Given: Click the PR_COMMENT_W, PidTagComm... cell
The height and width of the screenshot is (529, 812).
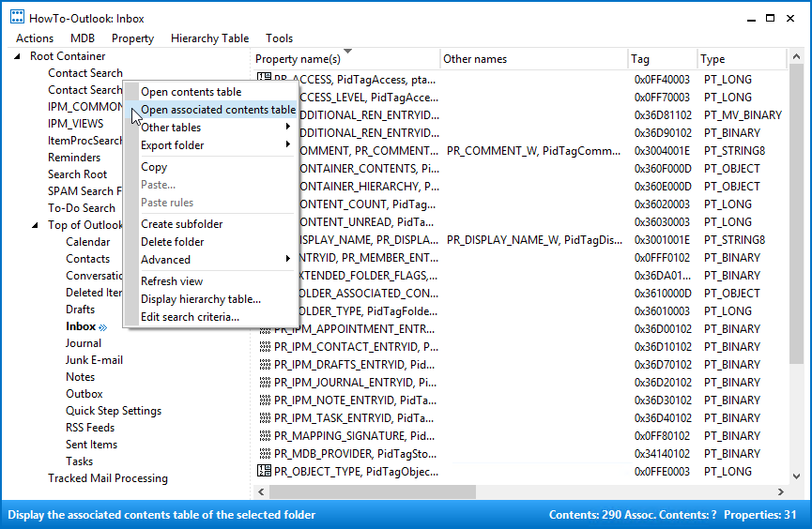Looking at the screenshot, I should click(533, 151).
